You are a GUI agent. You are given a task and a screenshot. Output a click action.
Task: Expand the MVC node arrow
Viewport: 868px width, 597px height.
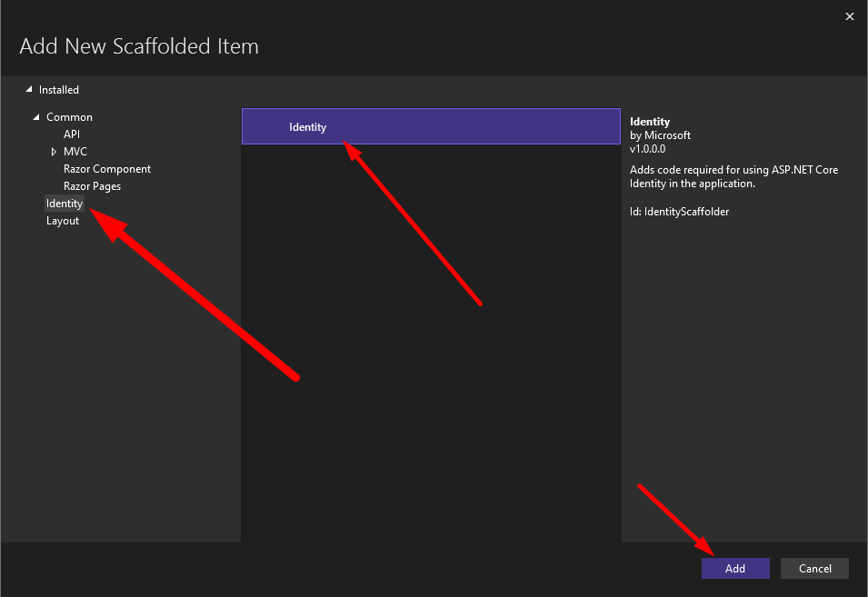(x=54, y=152)
